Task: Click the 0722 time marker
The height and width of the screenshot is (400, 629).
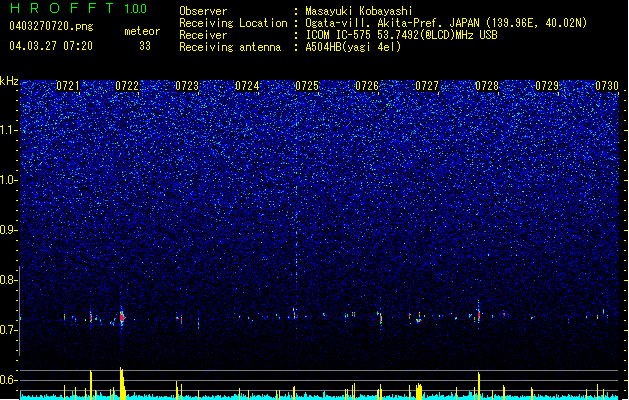Action: pyautogui.click(x=127, y=86)
